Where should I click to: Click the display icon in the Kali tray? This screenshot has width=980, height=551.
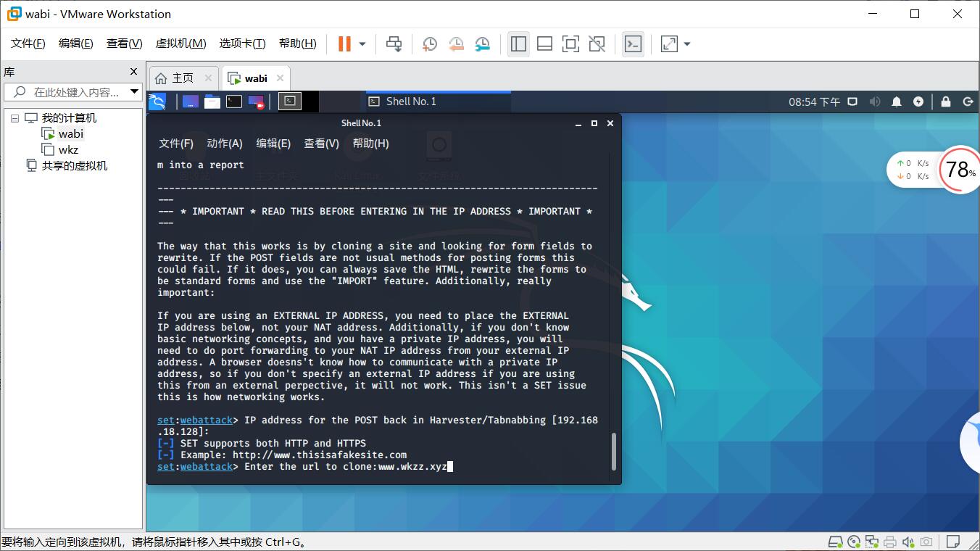[853, 101]
